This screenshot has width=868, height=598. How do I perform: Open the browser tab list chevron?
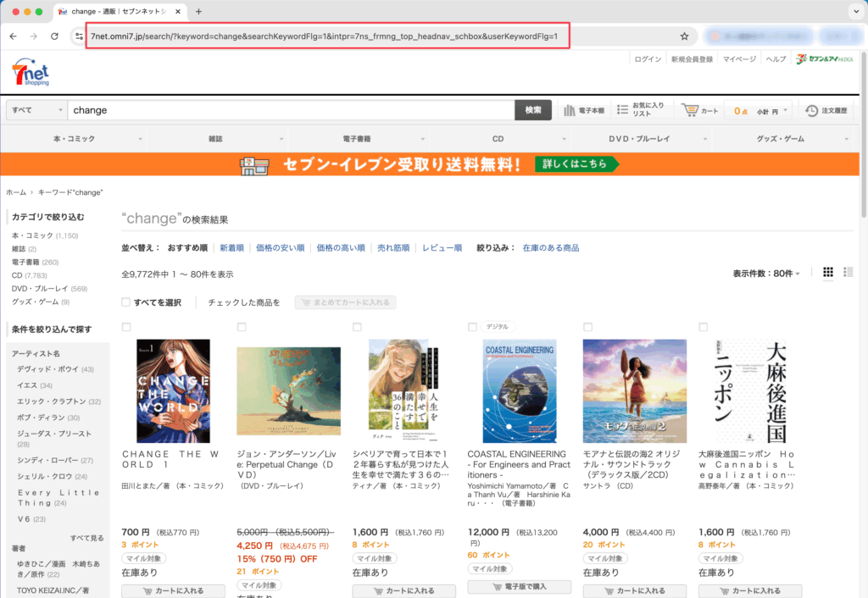pos(856,11)
